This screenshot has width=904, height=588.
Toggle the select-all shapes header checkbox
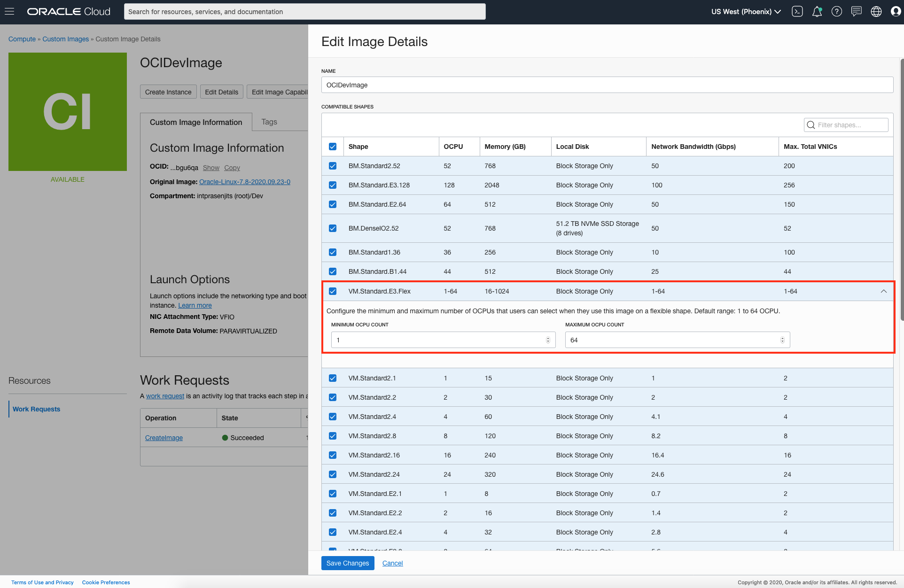[x=333, y=147]
